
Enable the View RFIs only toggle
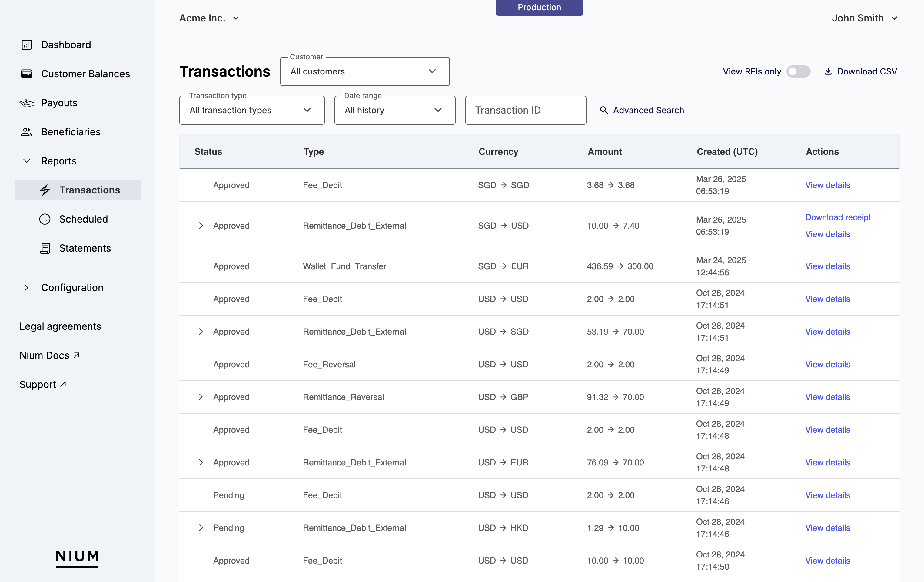tap(799, 71)
